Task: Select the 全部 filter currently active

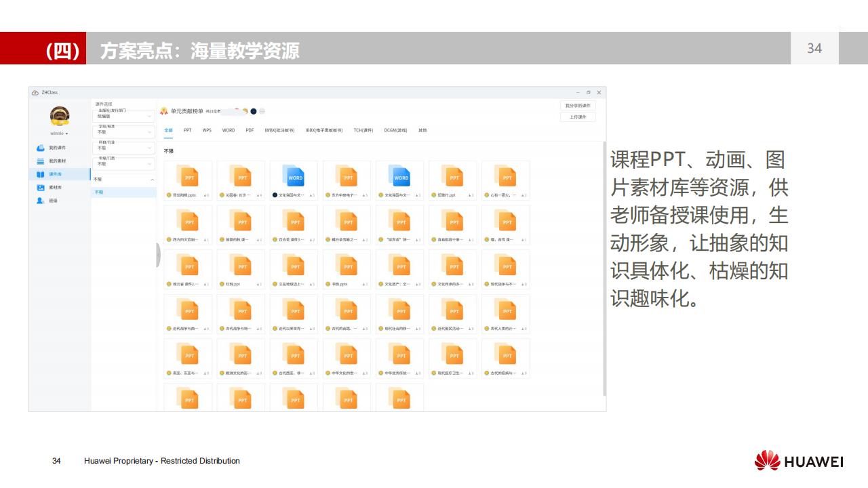Action: point(167,129)
